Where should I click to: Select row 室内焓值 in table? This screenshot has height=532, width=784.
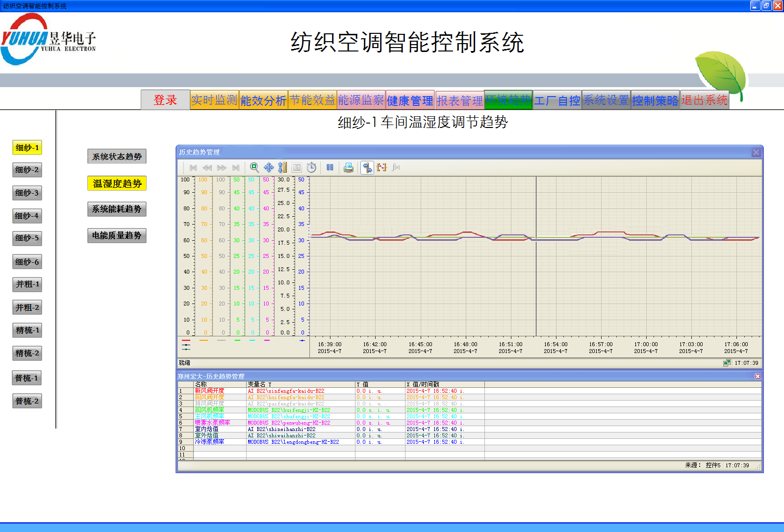click(x=469, y=429)
